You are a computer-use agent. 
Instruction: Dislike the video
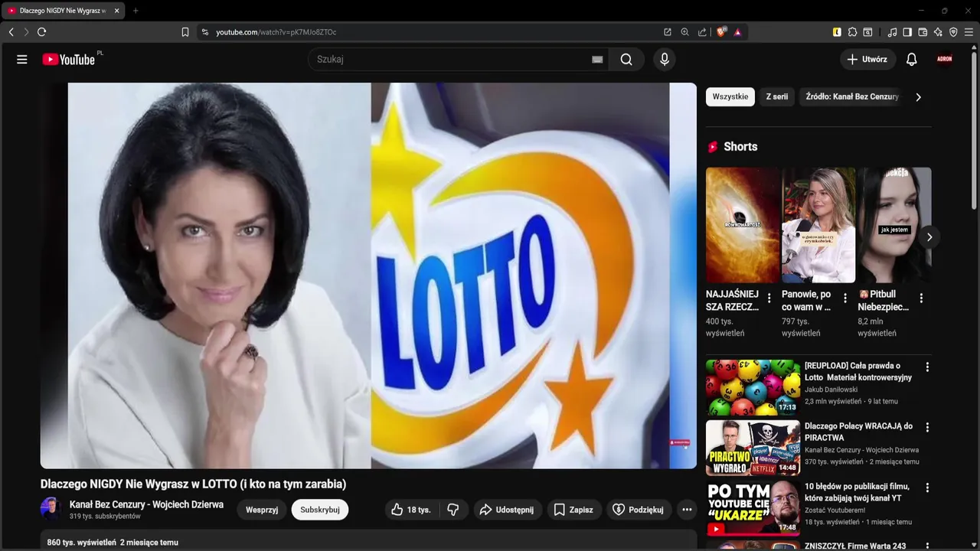[x=453, y=510]
